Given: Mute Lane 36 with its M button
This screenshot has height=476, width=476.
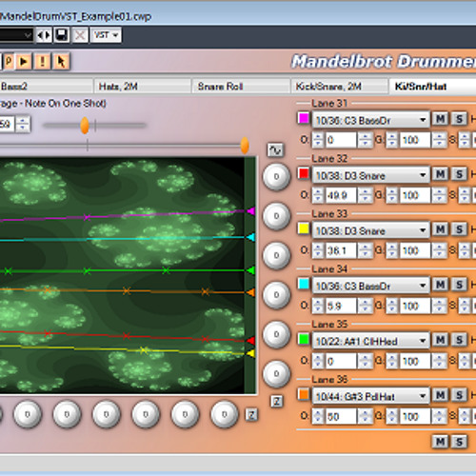Looking at the screenshot, I should click(441, 395).
